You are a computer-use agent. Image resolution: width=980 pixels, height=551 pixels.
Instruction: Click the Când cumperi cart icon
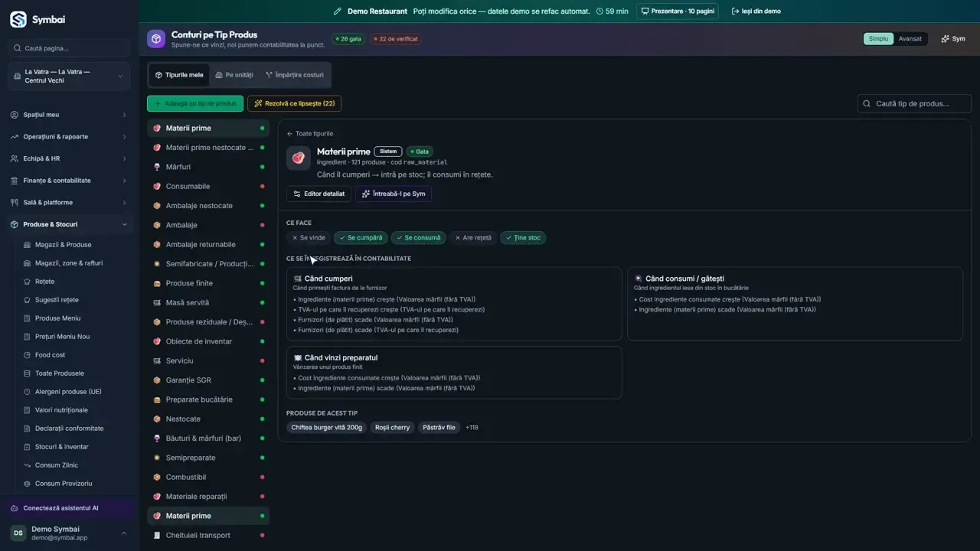(x=298, y=279)
